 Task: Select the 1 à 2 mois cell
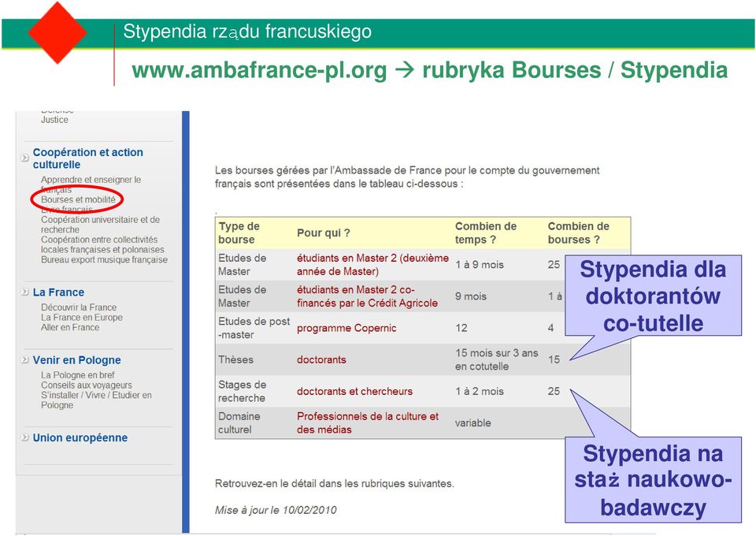(480, 391)
